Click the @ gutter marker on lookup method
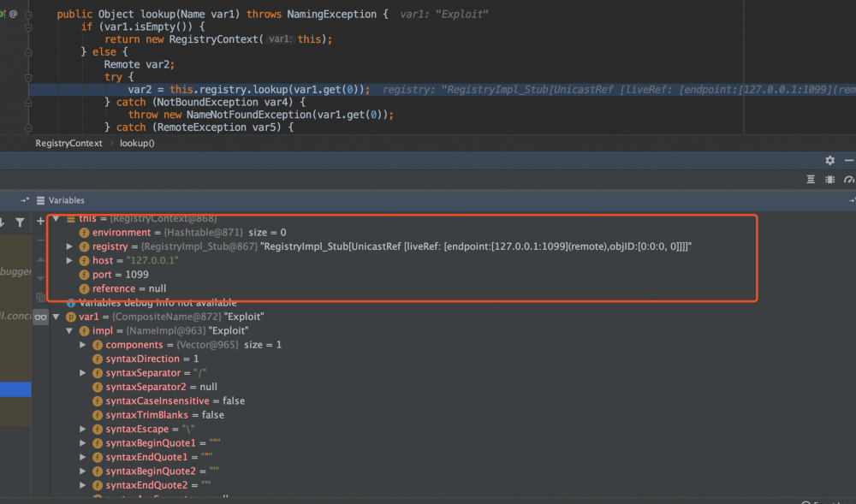The height and width of the screenshot is (504, 856). [x=14, y=14]
